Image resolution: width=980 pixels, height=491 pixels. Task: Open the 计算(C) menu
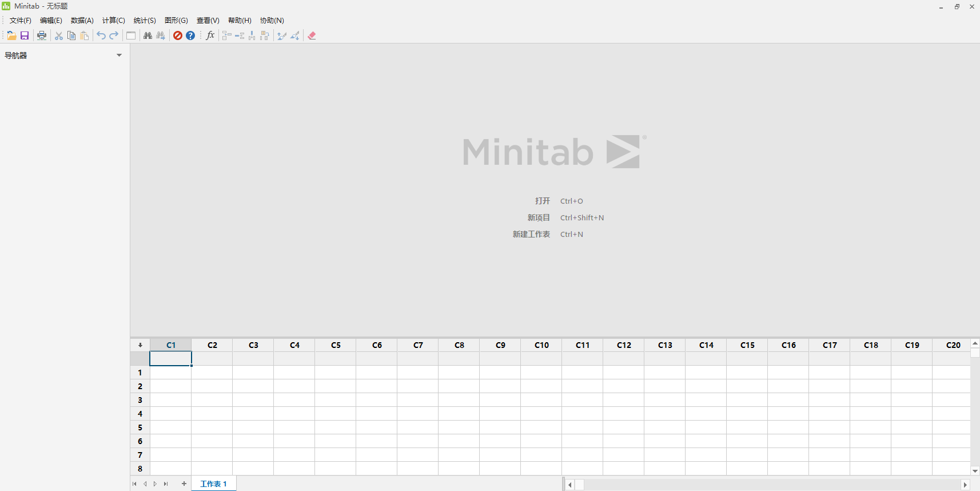click(x=113, y=21)
